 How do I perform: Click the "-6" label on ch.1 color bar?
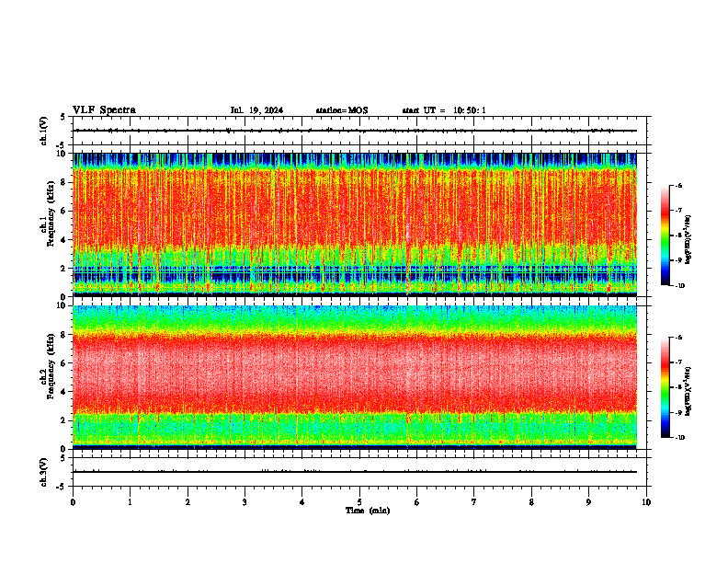678,185
